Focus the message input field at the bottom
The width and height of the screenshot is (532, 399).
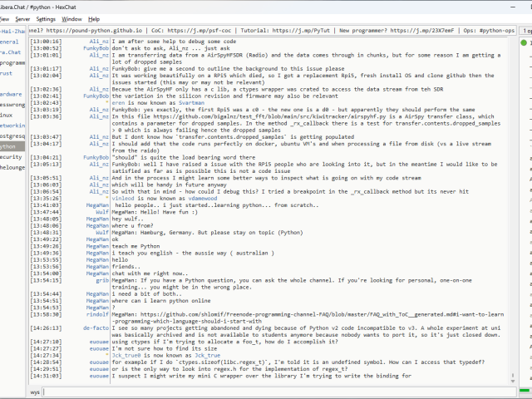(274, 391)
